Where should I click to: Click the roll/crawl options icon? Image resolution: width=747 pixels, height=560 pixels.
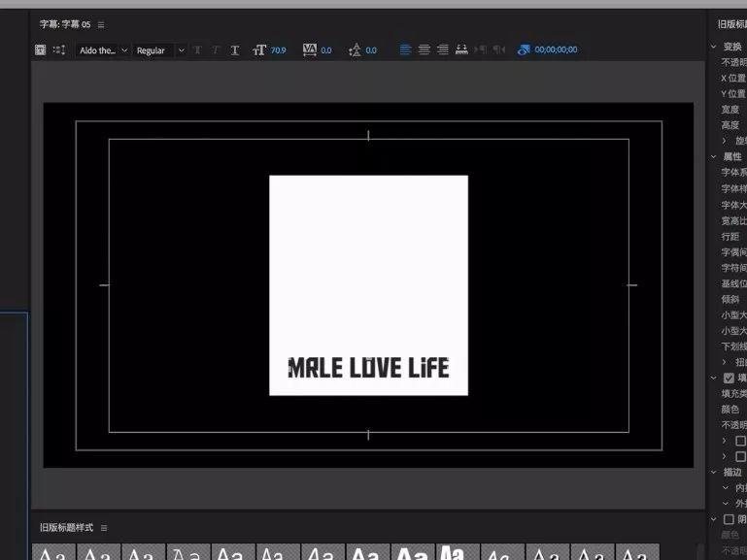coord(59,49)
